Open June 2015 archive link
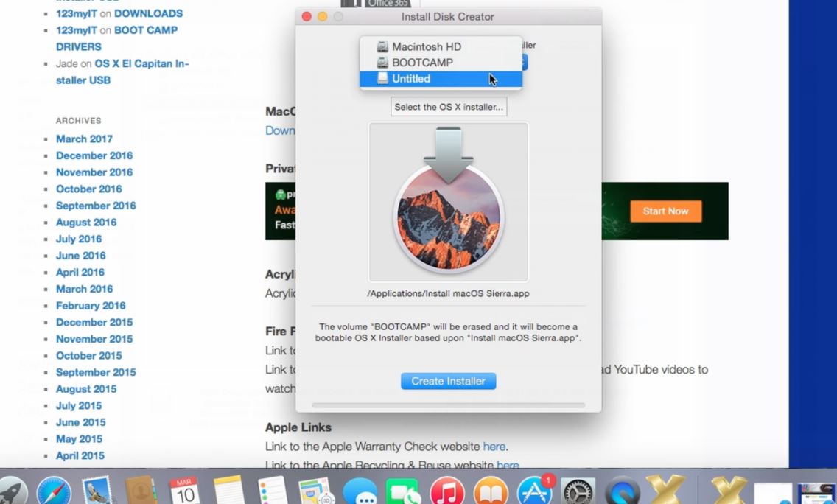837x504 pixels. (x=81, y=422)
